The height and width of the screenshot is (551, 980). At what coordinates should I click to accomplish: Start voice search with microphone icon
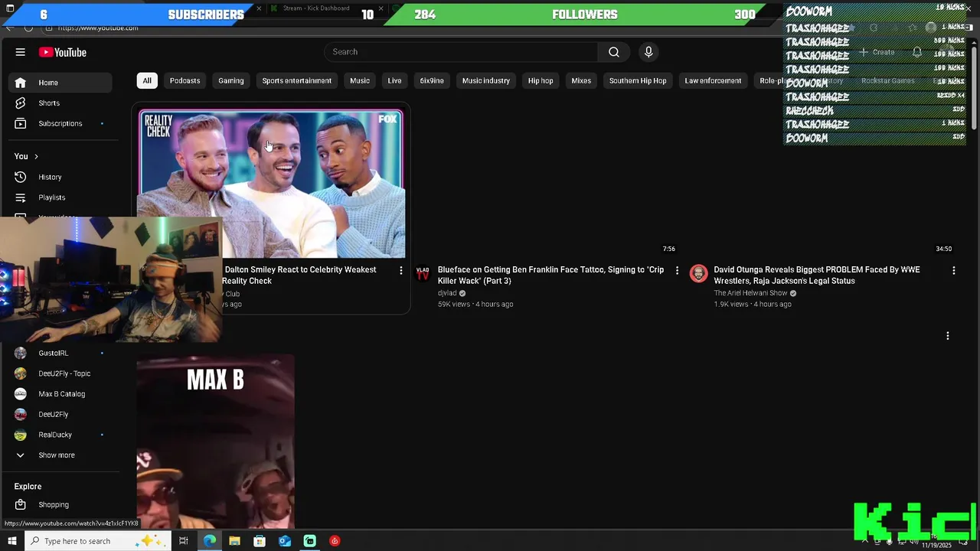click(x=648, y=52)
